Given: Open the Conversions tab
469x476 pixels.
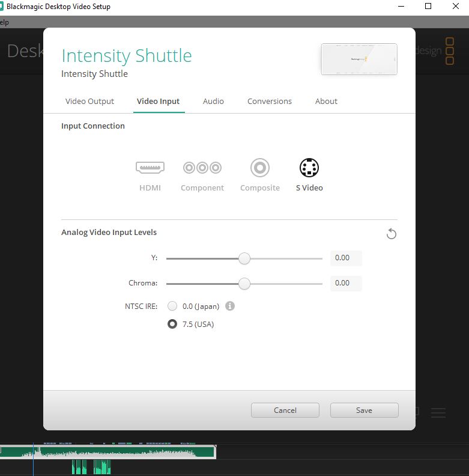Looking at the screenshot, I should click(270, 102).
